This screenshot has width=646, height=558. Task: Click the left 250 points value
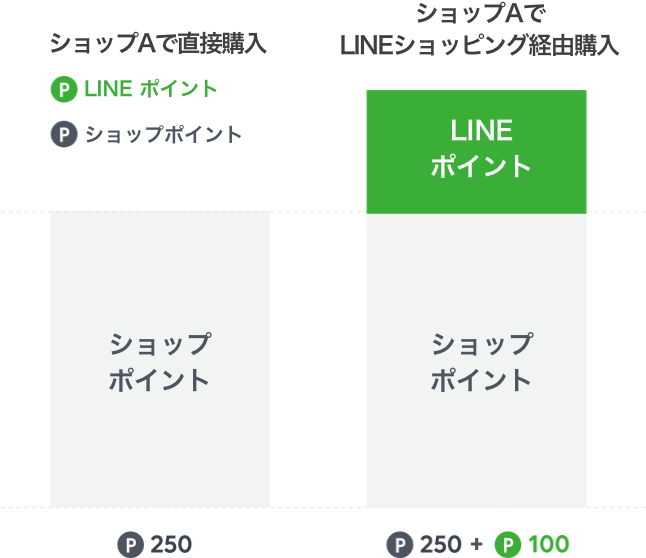tap(171, 544)
